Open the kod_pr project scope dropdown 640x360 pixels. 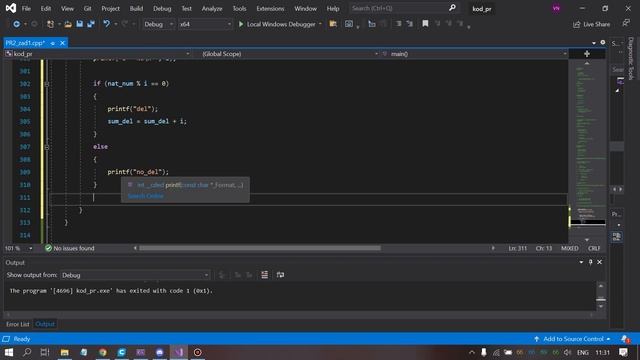tap(98, 54)
